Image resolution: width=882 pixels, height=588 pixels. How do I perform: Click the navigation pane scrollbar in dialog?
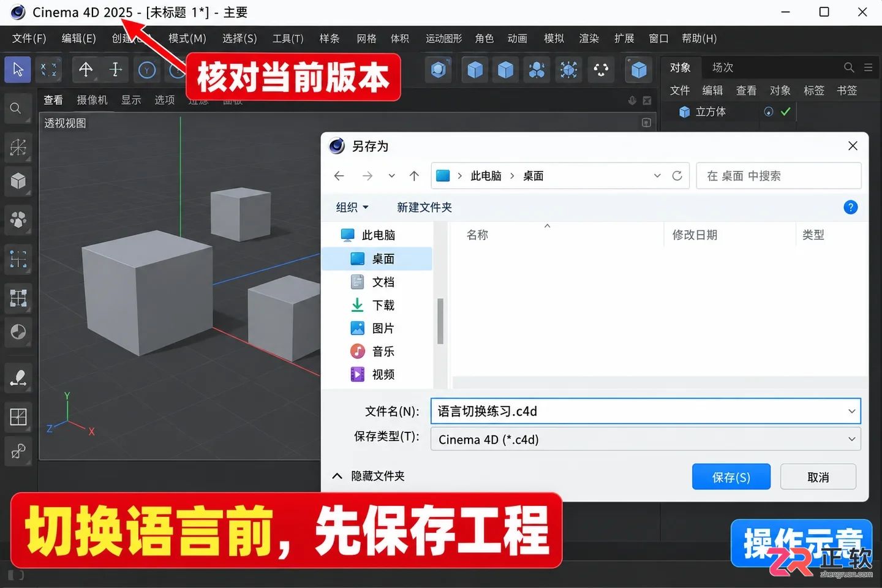[x=440, y=321]
